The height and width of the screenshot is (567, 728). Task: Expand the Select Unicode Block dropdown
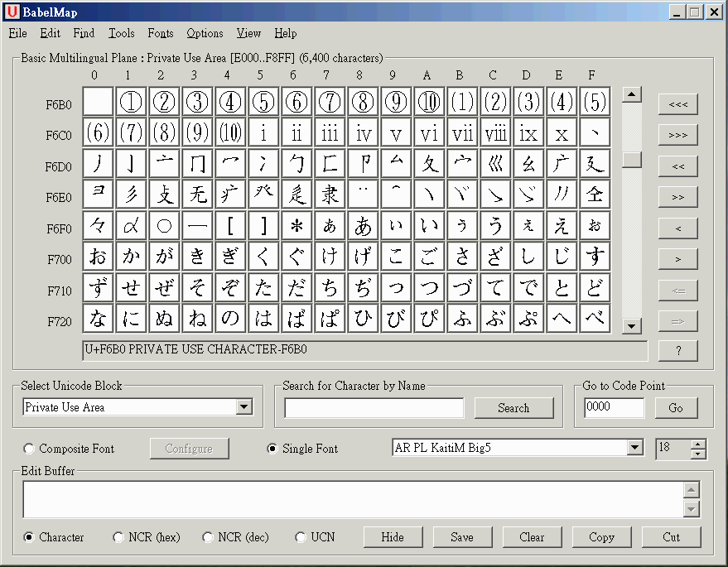click(243, 407)
